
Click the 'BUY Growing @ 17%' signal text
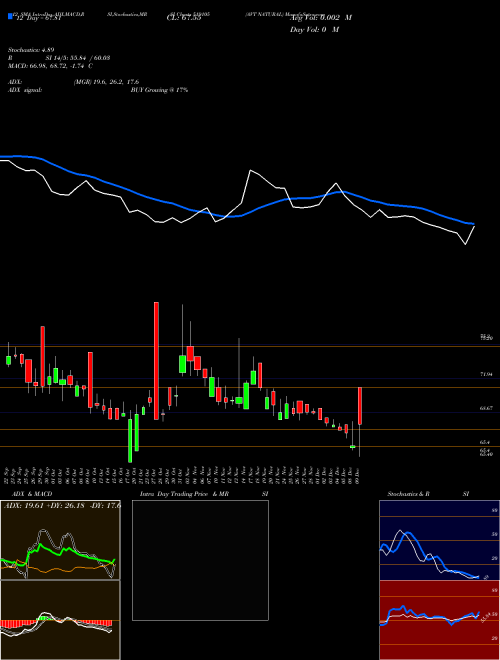coord(159,90)
